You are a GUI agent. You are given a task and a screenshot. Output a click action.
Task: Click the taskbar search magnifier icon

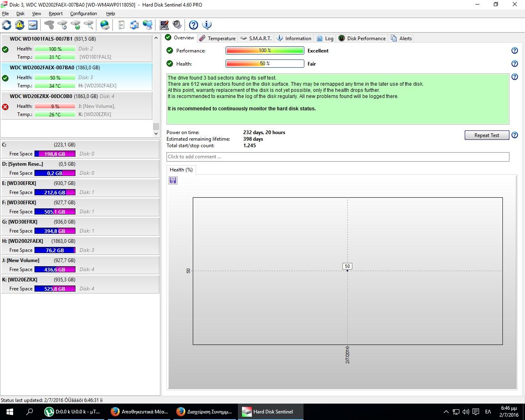click(x=30, y=411)
